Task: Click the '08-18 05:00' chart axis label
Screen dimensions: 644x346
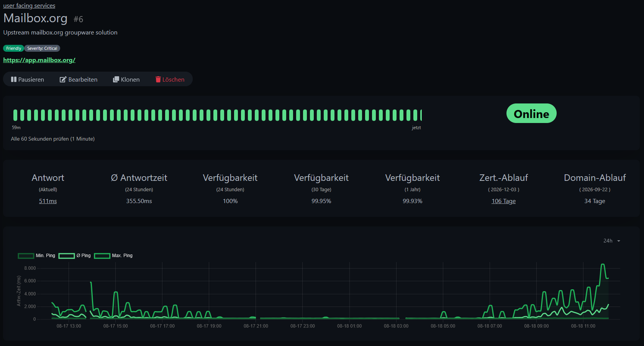Action: (x=443, y=326)
